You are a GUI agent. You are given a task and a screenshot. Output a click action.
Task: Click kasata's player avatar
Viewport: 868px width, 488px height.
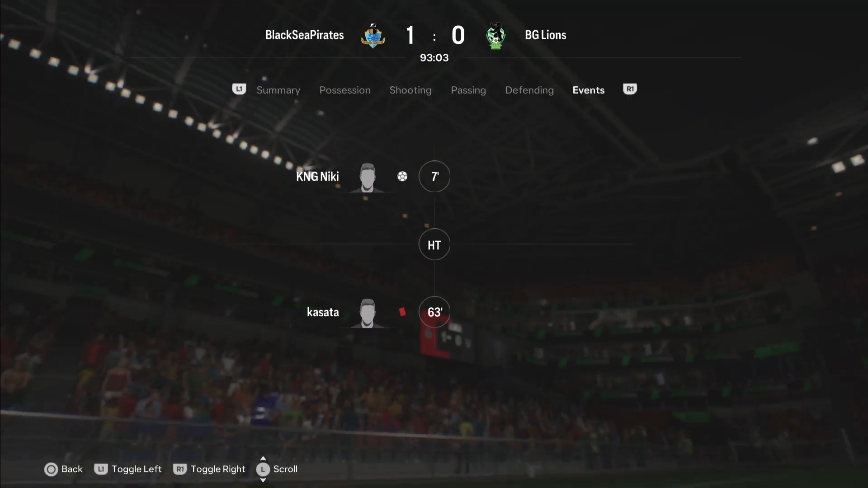click(368, 313)
